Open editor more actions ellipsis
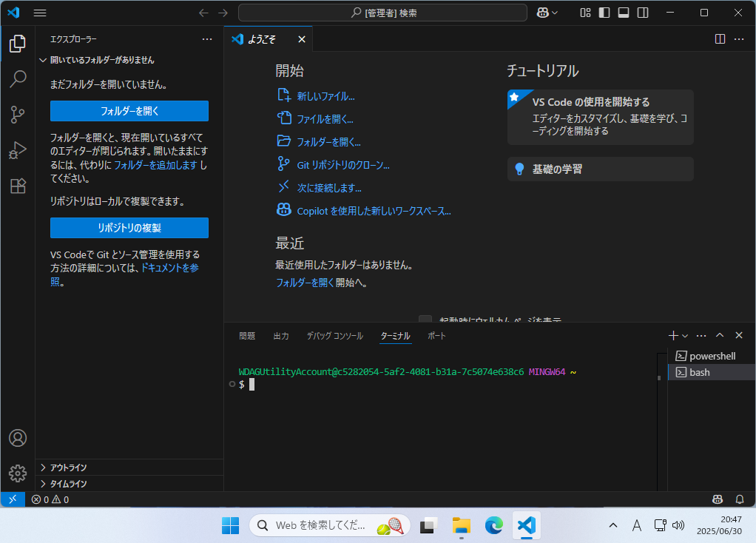 click(739, 39)
